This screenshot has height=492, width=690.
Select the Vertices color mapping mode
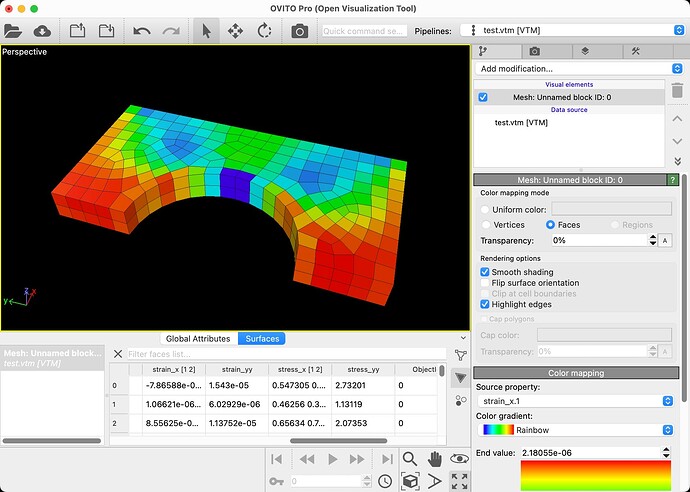(x=486, y=225)
